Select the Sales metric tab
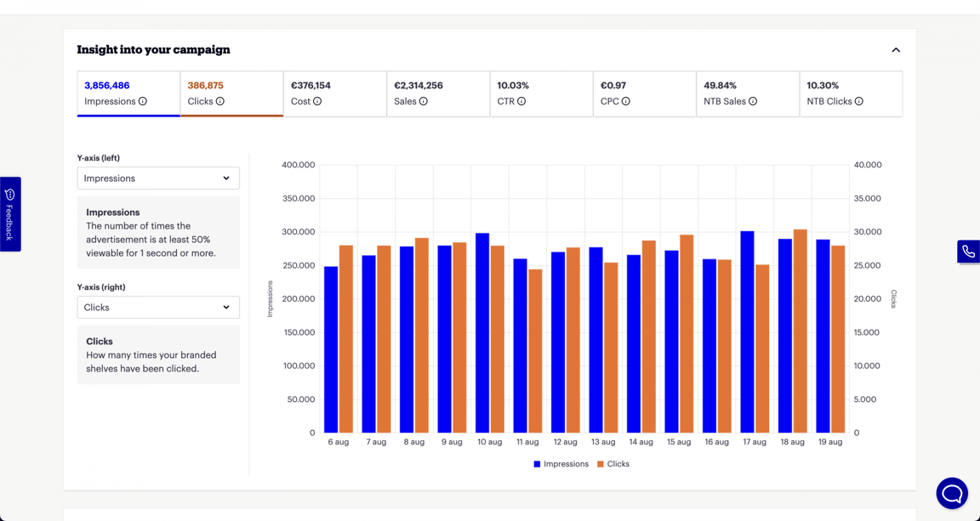This screenshot has width=980, height=521. click(437, 93)
